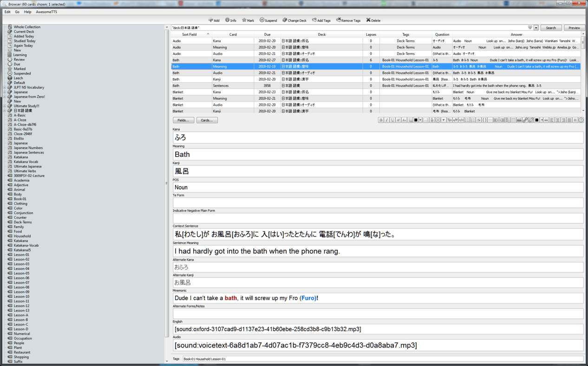This screenshot has height=366, width=588.
Task: Toggle italic formatting in the editor toolbar
Action: pyautogui.click(x=387, y=120)
